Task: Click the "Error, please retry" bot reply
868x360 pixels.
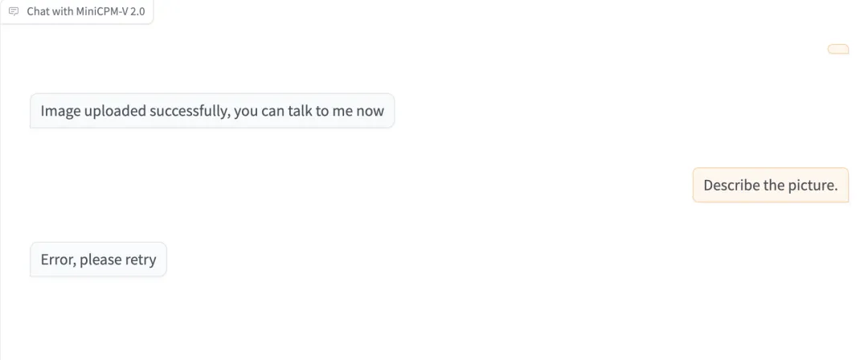Action: coord(98,260)
